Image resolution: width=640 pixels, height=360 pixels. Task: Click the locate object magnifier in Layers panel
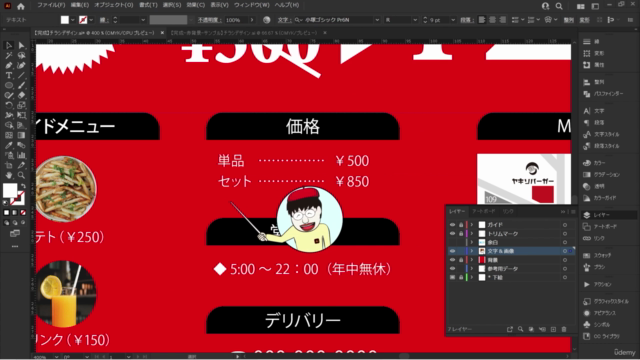pos(520,329)
